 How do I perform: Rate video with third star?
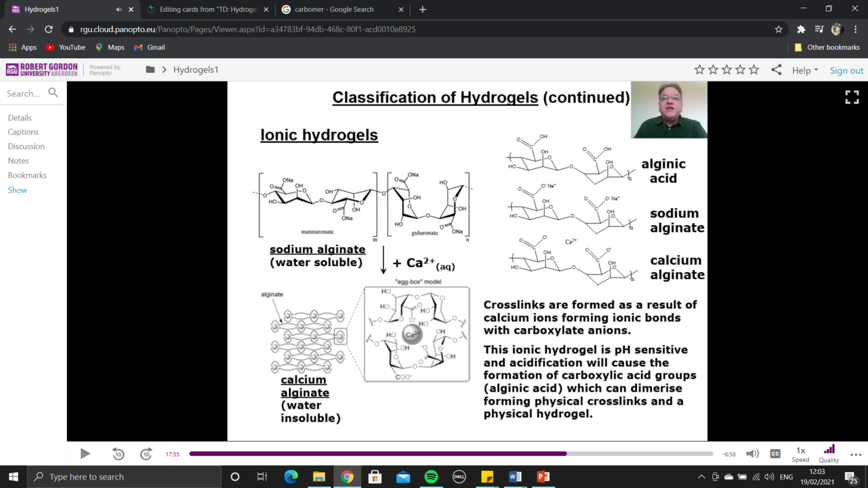(727, 70)
